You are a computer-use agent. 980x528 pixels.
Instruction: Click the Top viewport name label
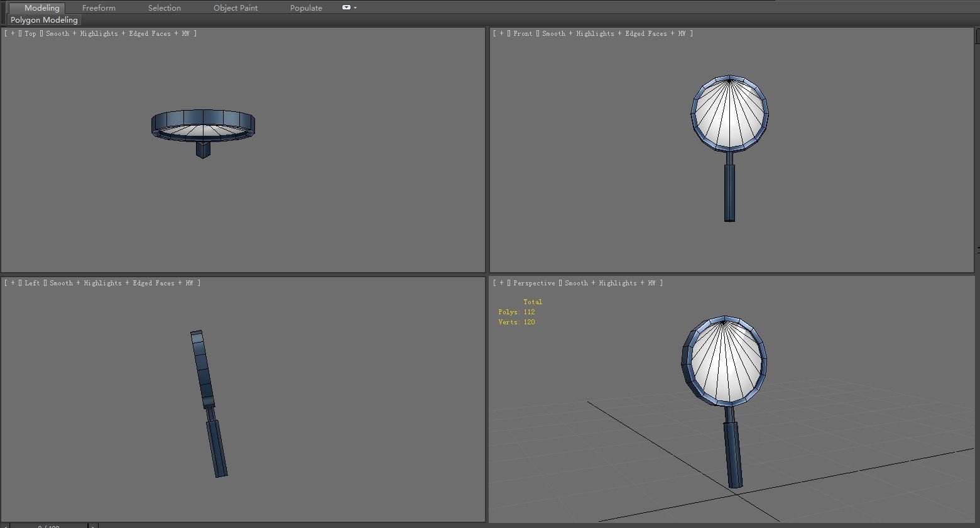[x=30, y=33]
